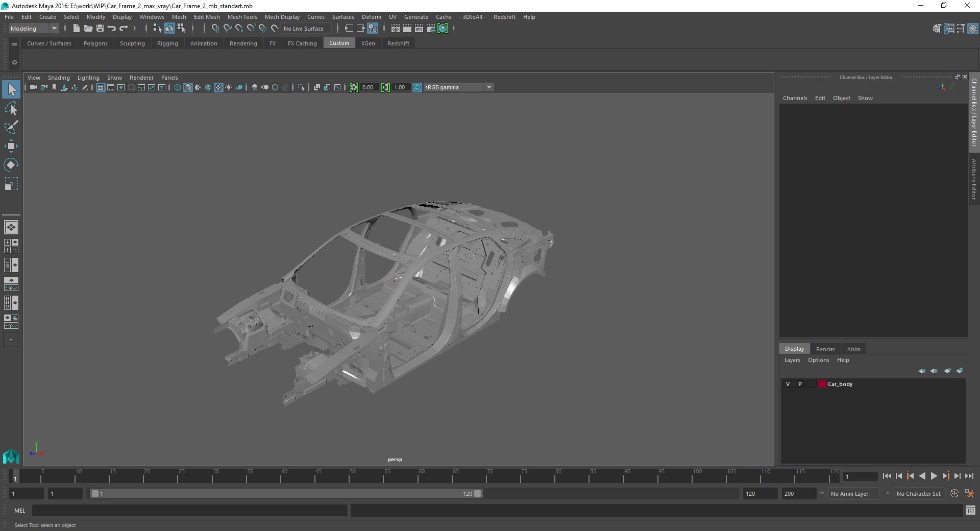The width and height of the screenshot is (980, 531).
Task: Open the Script Editor icon
Action: coord(971,510)
